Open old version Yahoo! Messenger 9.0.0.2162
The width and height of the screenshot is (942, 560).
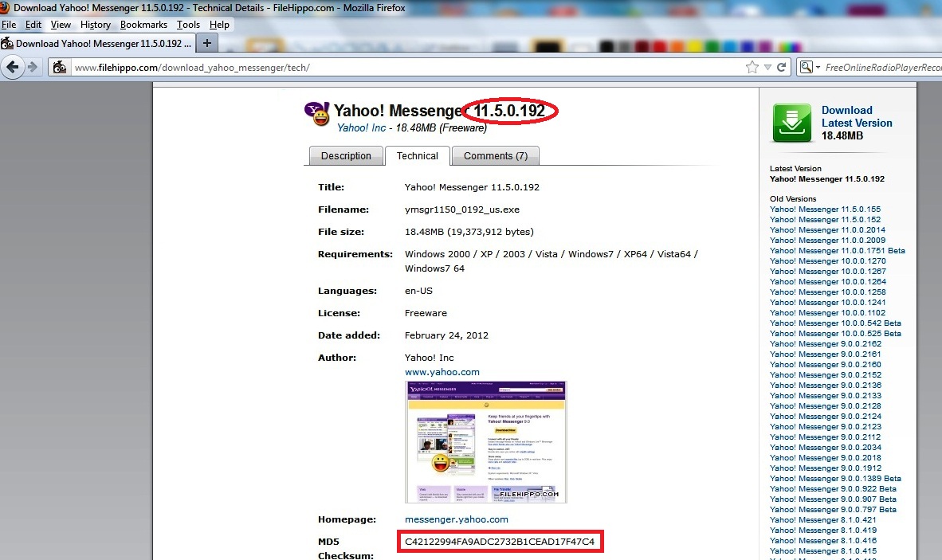[x=826, y=344]
